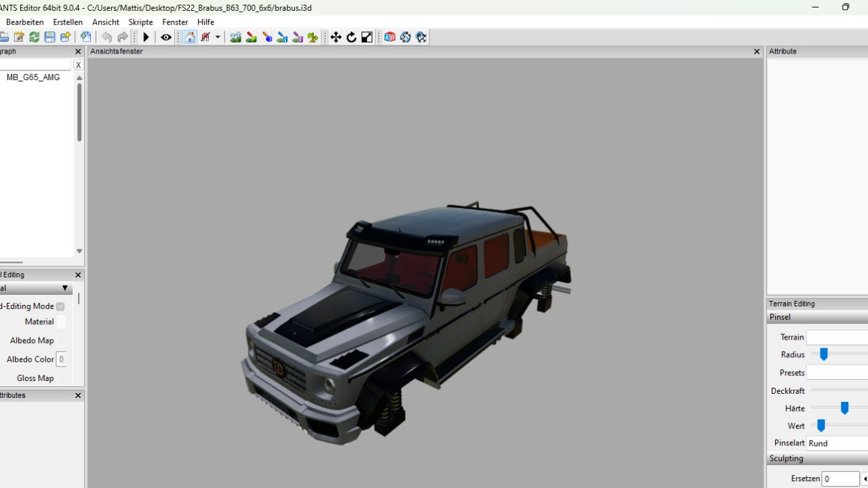Expand the material dropdown triangle

pos(65,289)
